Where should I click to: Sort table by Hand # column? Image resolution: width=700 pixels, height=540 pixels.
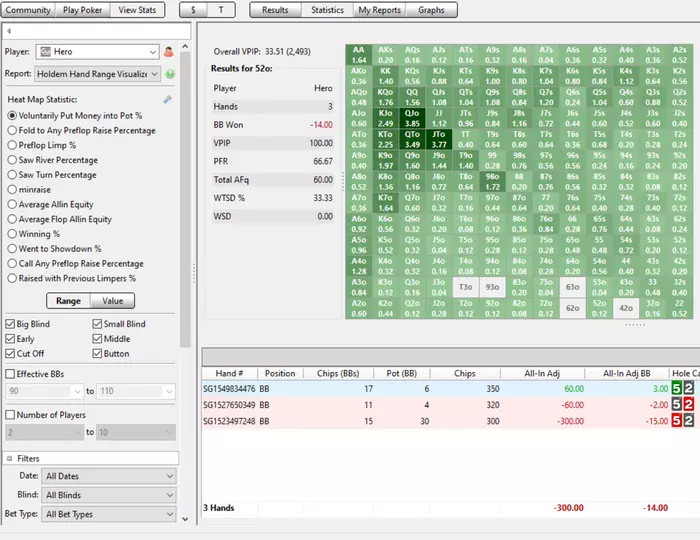229,374
